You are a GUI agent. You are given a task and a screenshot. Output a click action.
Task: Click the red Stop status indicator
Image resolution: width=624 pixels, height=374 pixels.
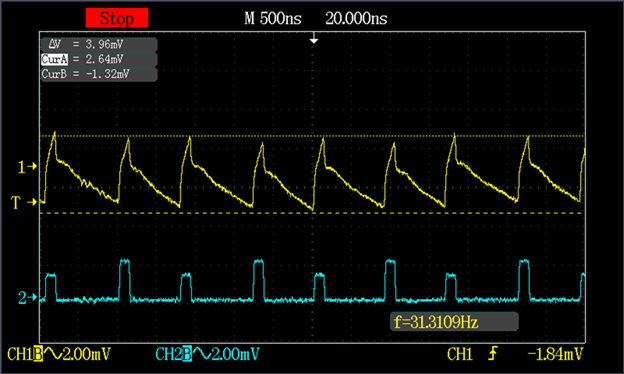(117, 18)
